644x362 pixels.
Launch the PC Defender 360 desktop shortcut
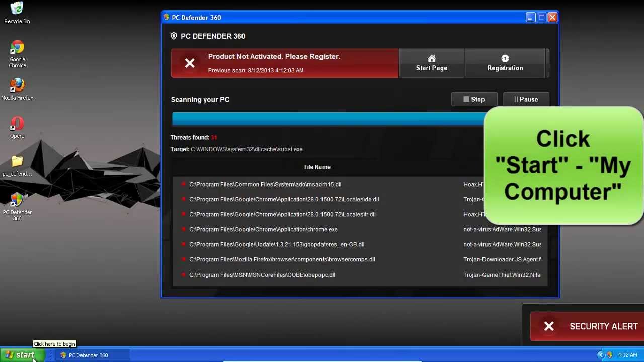[x=17, y=207]
